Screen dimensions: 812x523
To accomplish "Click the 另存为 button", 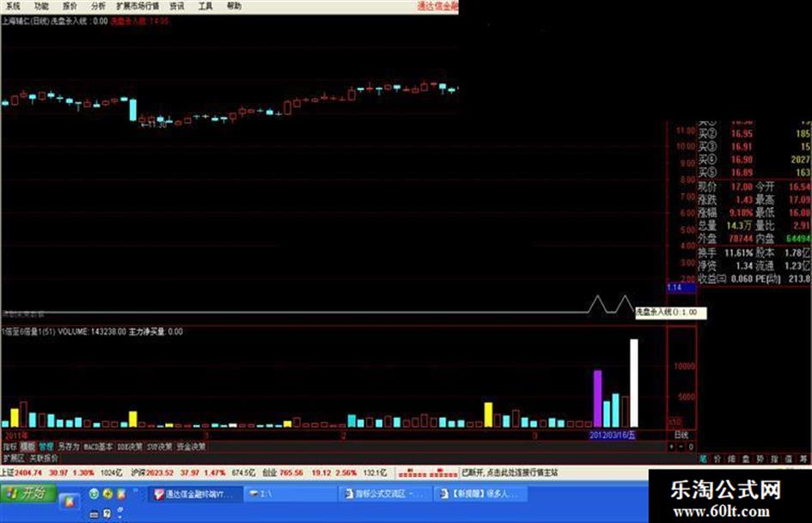I will tap(69, 447).
